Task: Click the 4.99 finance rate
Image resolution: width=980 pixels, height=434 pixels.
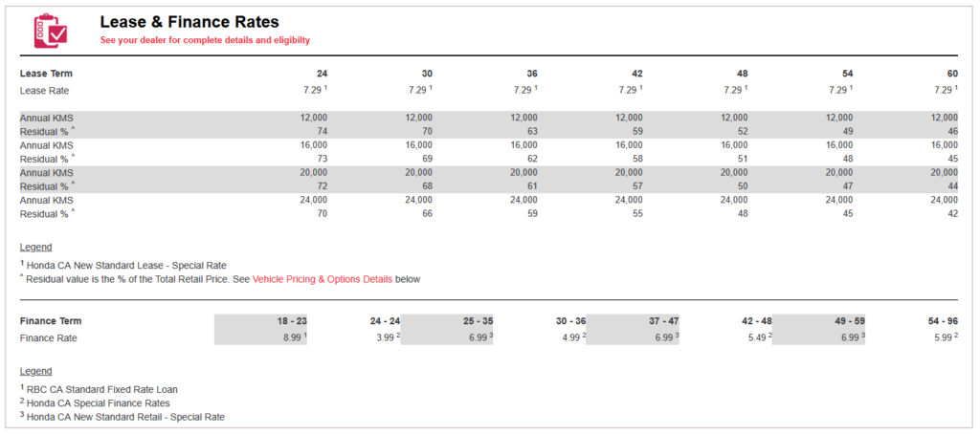Action: 573,338
